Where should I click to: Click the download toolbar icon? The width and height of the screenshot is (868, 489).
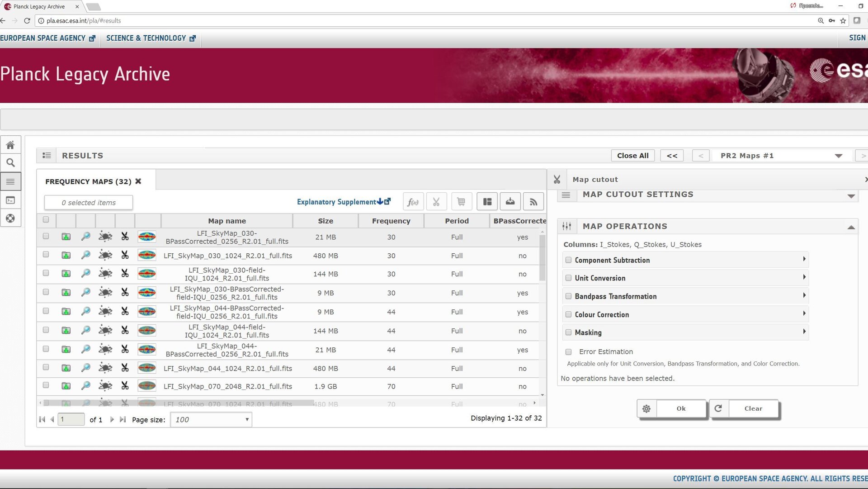click(510, 202)
